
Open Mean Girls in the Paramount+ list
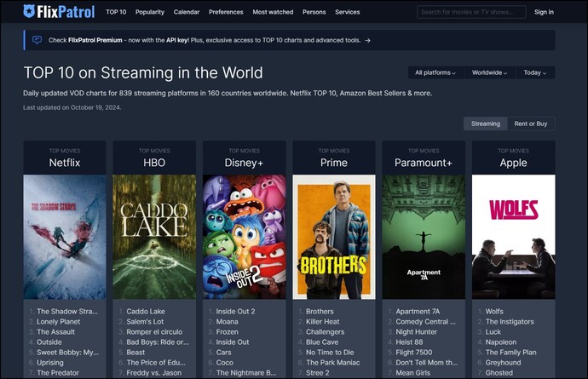pos(412,373)
